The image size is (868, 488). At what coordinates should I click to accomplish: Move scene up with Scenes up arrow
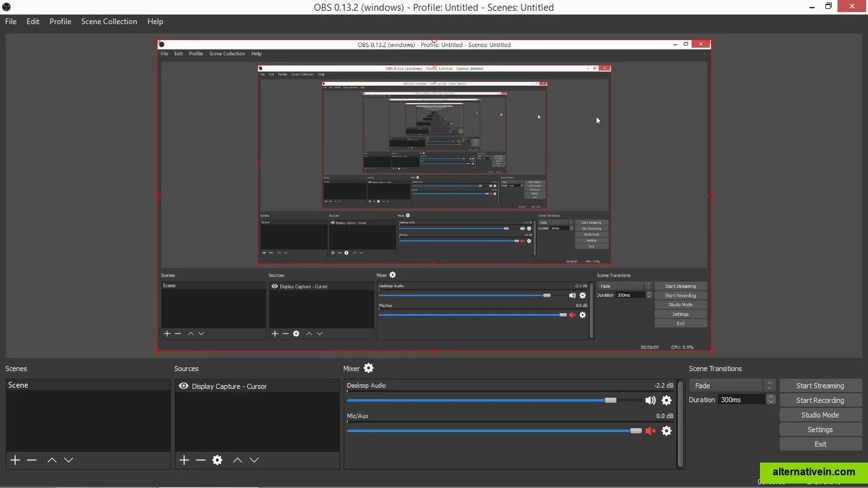click(52, 460)
